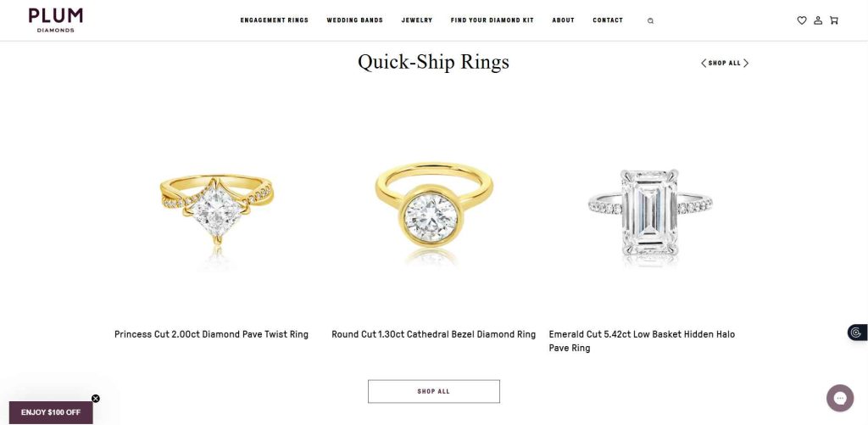Open the account profile icon
The image size is (868, 425).
pyautogui.click(x=818, y=20)
